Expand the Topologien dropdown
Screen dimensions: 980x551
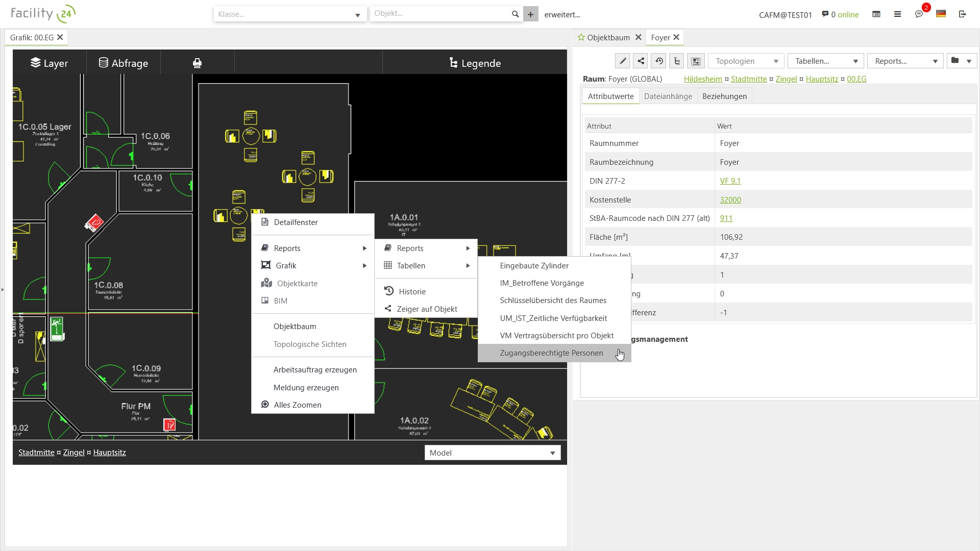(x=746, y=61)
